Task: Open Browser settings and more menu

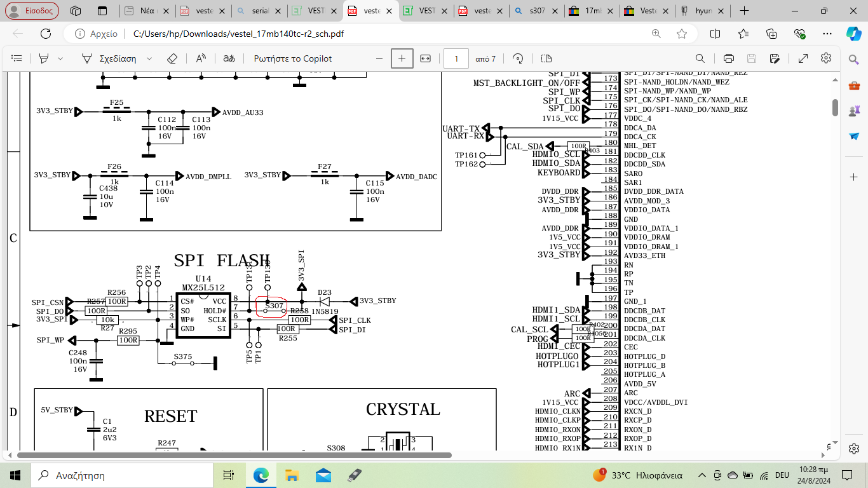Action: (827, 34)
